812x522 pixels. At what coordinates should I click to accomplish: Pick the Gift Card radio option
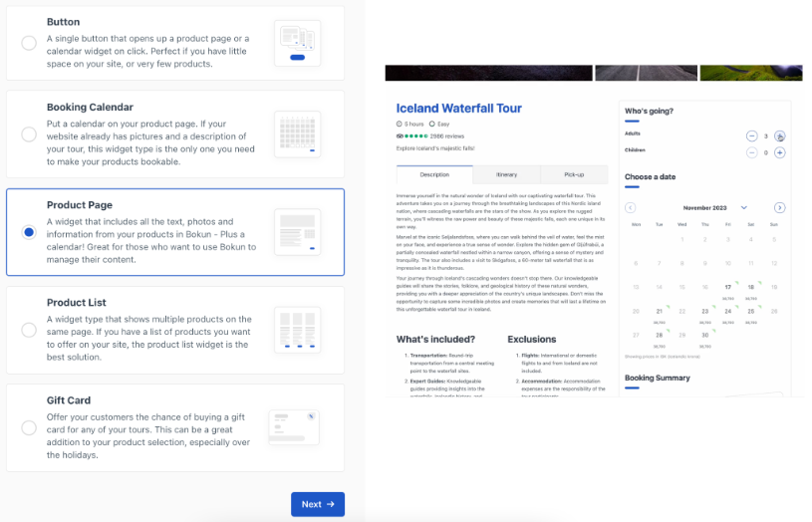click(x=29, y=427)
